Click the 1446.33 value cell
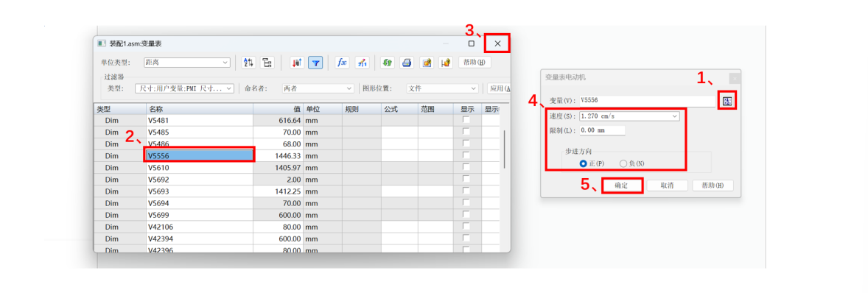Viewport: 868px width, 293px height. click(278, 156)
